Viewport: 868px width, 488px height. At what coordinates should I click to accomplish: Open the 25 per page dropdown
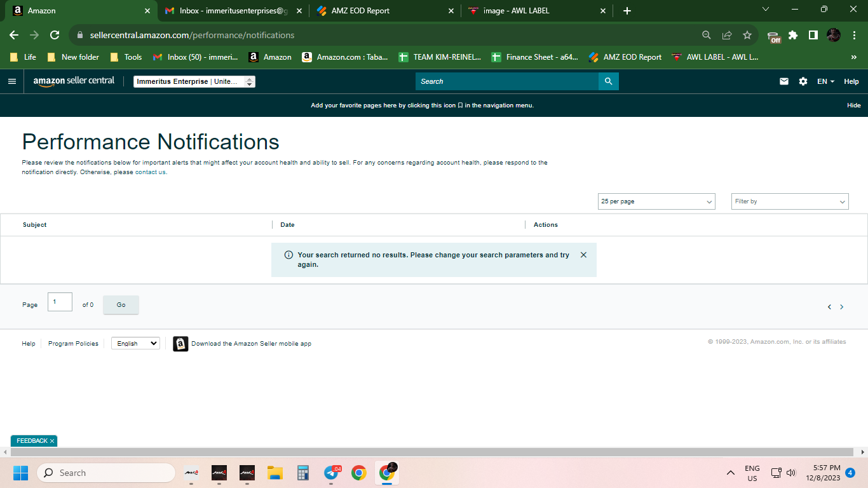(x=656, y=201)
